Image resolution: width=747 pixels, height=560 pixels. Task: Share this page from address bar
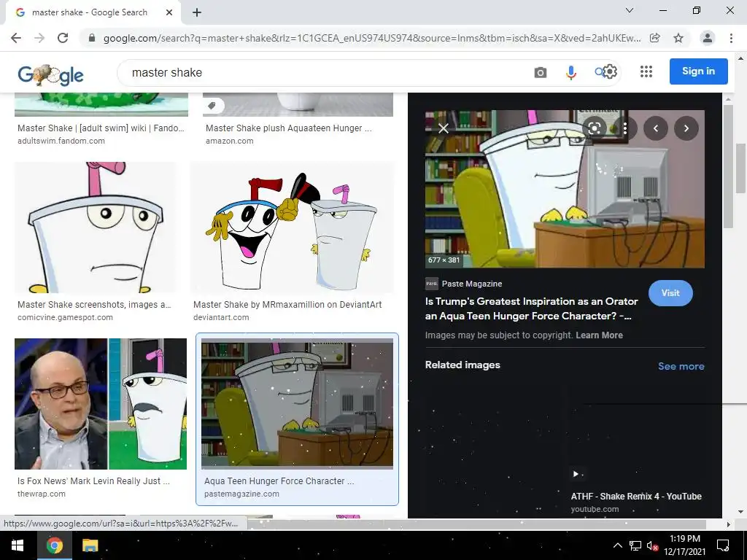(x=655, y=38)
